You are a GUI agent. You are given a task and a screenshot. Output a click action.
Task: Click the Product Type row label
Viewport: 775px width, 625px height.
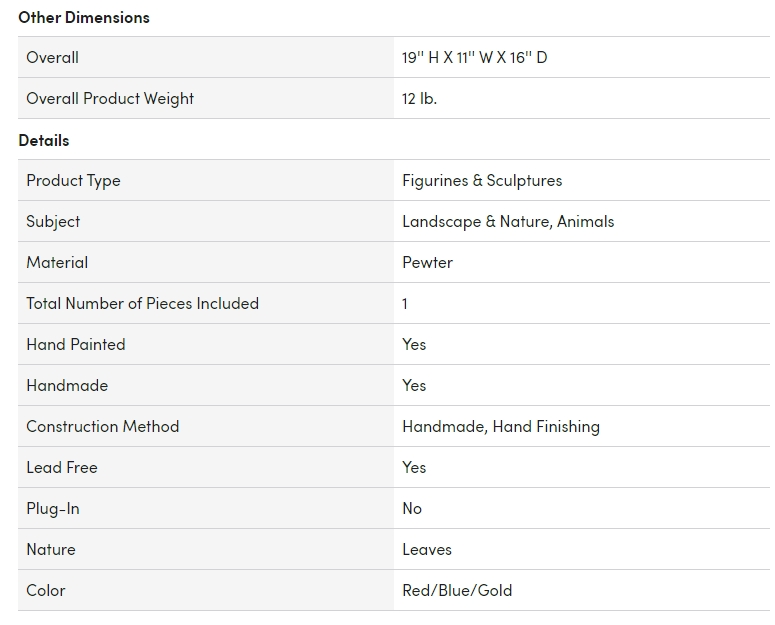tap(73, 180)
